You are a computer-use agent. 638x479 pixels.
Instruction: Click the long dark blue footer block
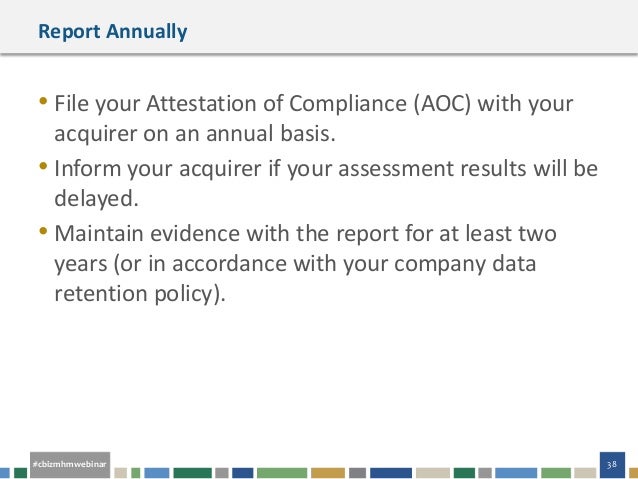391,472
